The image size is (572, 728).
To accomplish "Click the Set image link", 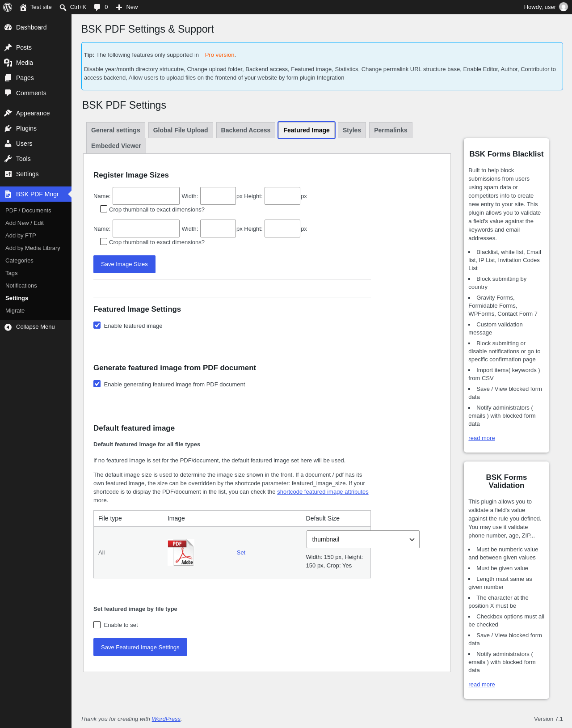I will click(241, 553).
